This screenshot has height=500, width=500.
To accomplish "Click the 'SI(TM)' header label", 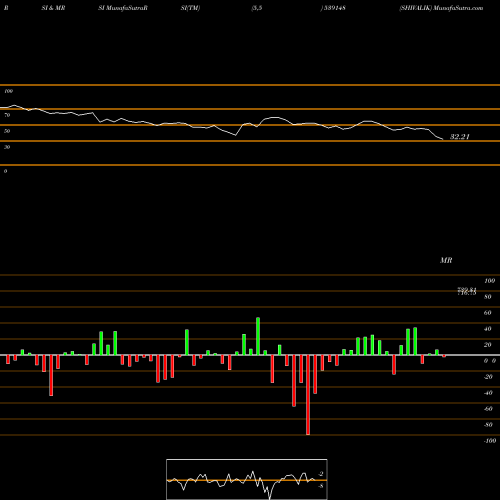I will tap(190, 8).
